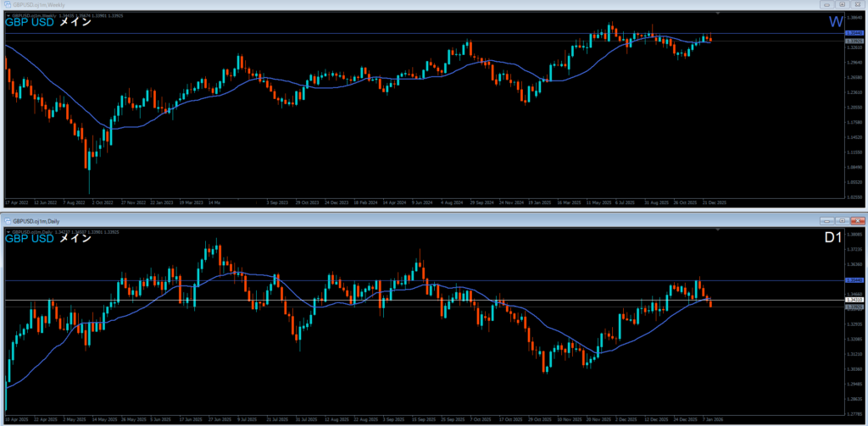This screenshot has width=868, height=426.
Task: Click the chart shift triangle on the Daily chart
Action: [718, 230]
